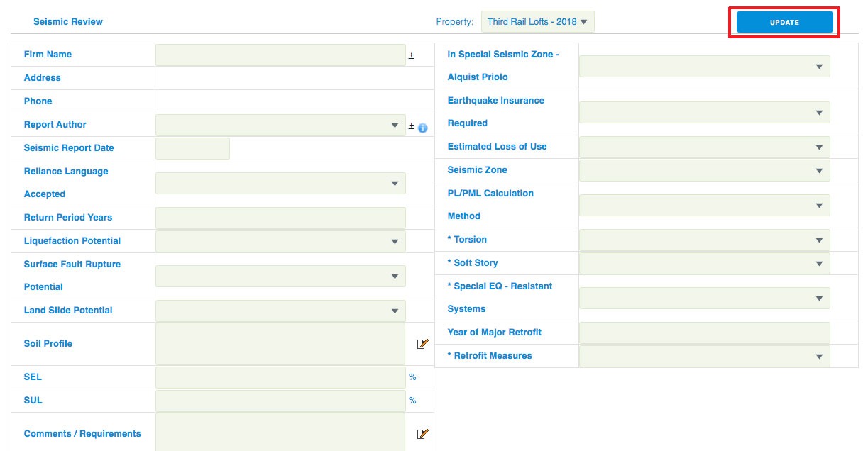
Task: Click the Address label
Action: pos(43,78)
